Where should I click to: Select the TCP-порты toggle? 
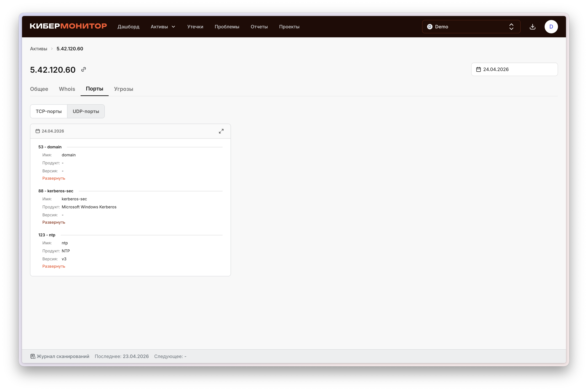(x=49, y=111)
